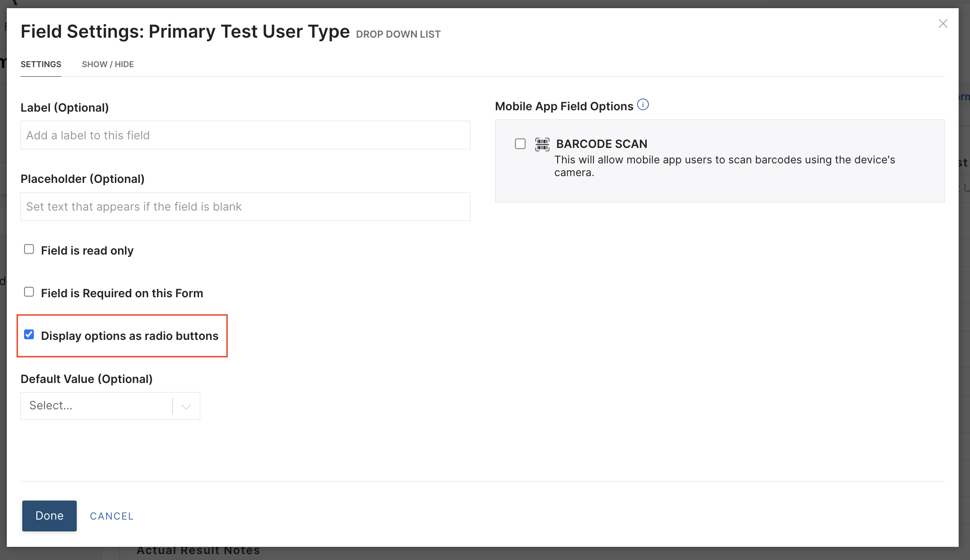
Task: Click the barcode scan icon
Action: click(x=542, y=144)
